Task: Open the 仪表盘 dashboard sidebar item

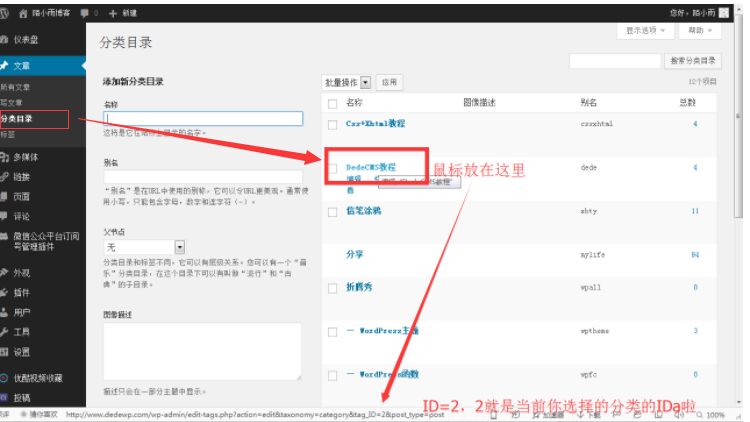Action: tap(27, 39)
